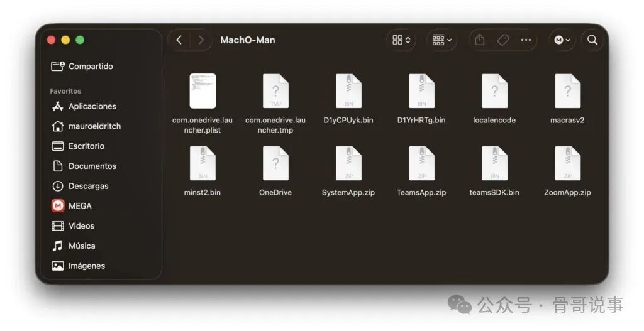Click the minst2.bin file name label

203,192
